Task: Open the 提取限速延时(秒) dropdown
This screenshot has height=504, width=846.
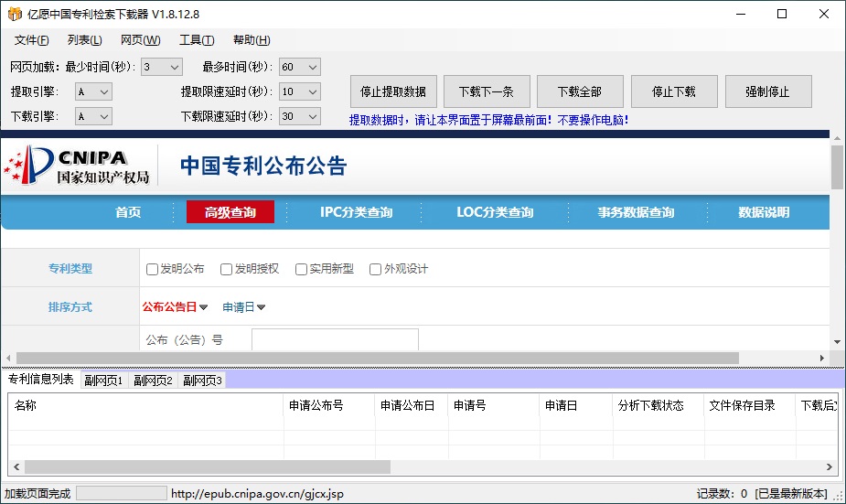Action: 299,91
